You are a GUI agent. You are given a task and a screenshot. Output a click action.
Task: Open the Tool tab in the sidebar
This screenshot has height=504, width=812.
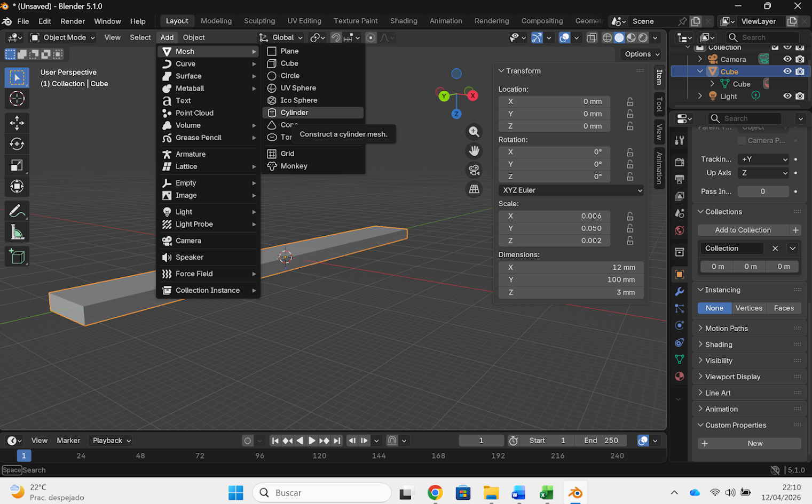tap(659, 104)
